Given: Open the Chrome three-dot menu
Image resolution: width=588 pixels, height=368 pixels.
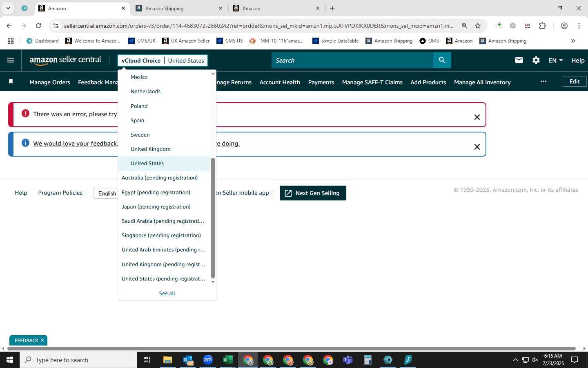Looking at the screenshot, I should point(579,26).
